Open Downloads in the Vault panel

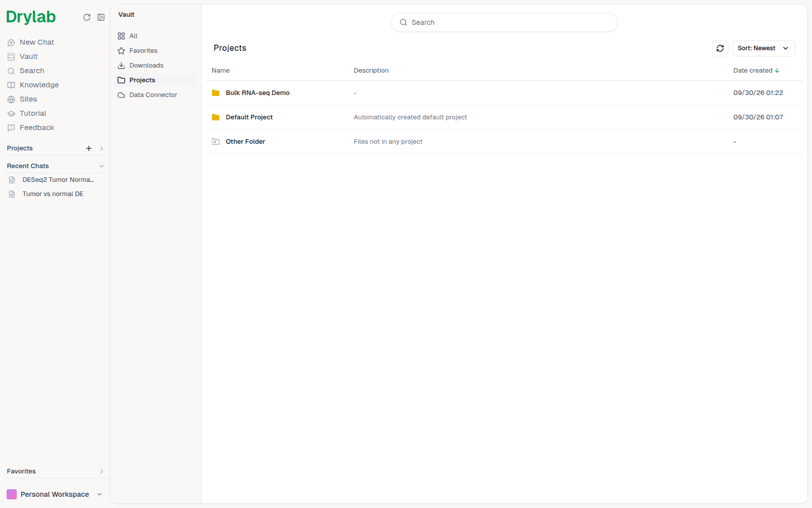click(155, 66)
